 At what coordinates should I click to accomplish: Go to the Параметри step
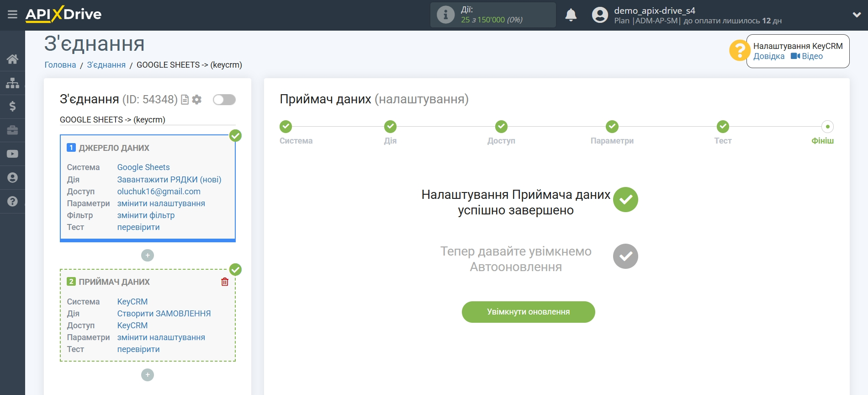(x=612, y=127)
